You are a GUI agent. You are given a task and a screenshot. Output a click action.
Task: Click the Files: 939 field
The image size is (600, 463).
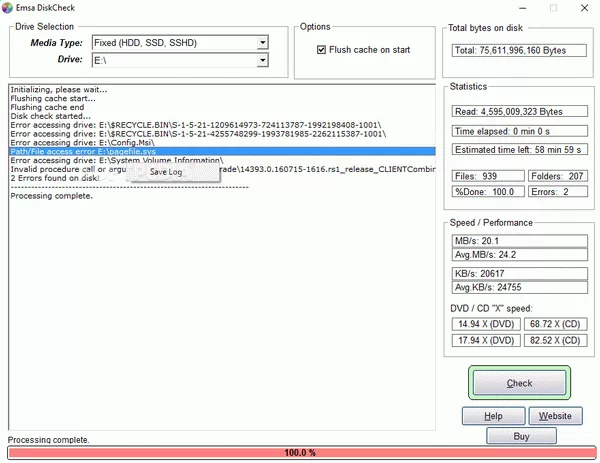coord(488,176)
